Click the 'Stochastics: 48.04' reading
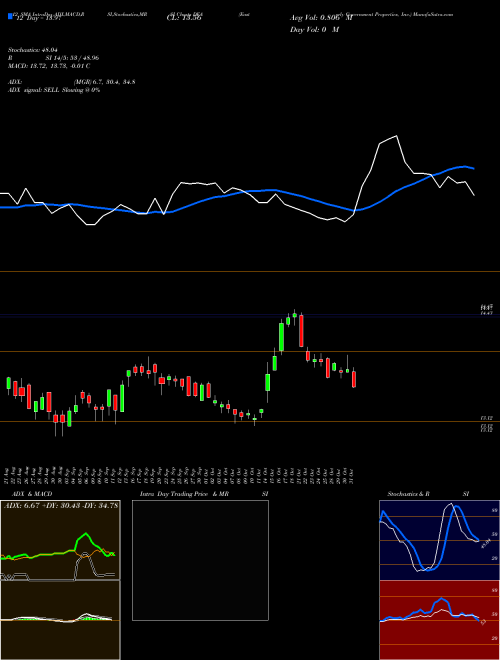The height and width of the screenshot is (660, 500). coord(33,50)
